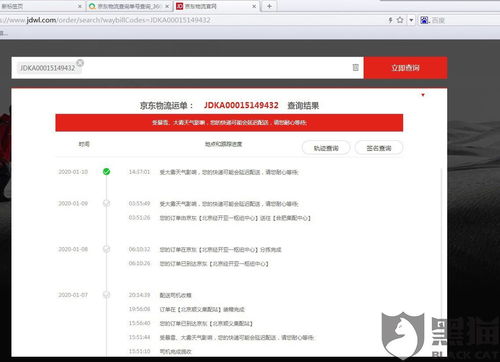Click the green checkmark status for 2020-01-10
Viewport: 500px width, 362px height.
coord(106,172)
